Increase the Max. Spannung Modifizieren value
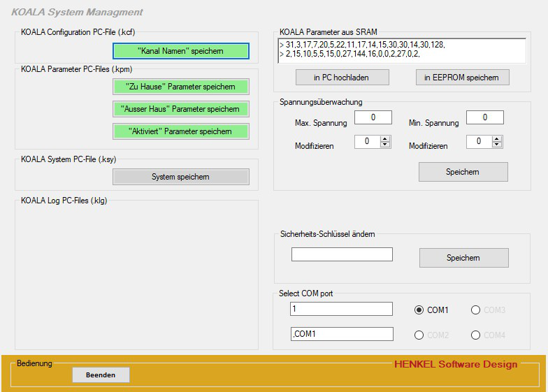The height and width of the screenshot is (392, 548). click(x=384, y=138)
